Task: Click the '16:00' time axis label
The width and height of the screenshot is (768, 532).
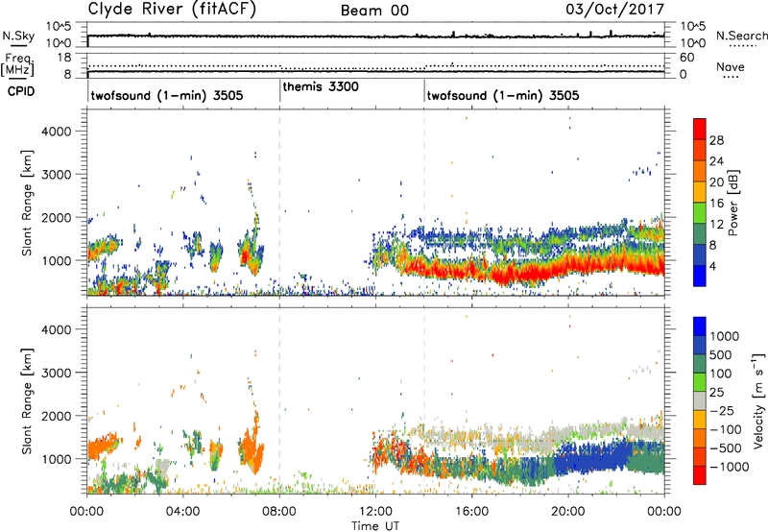Action: coord(471,512)
